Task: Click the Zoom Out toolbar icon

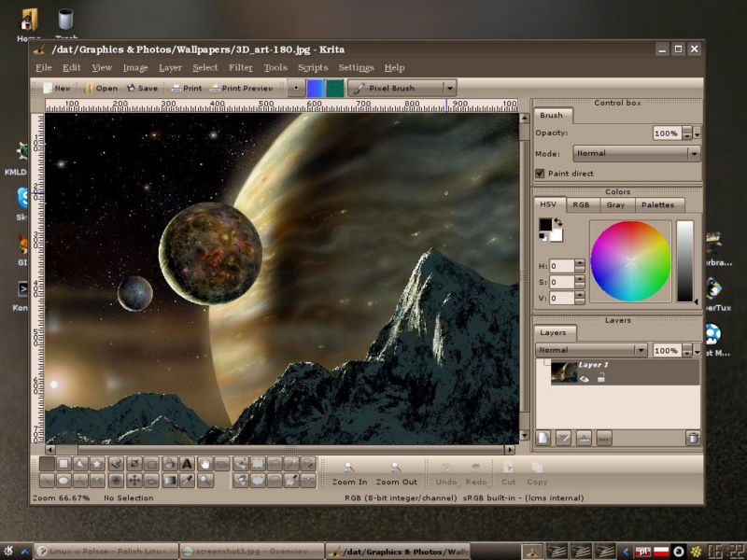Action: pos(396,474)
